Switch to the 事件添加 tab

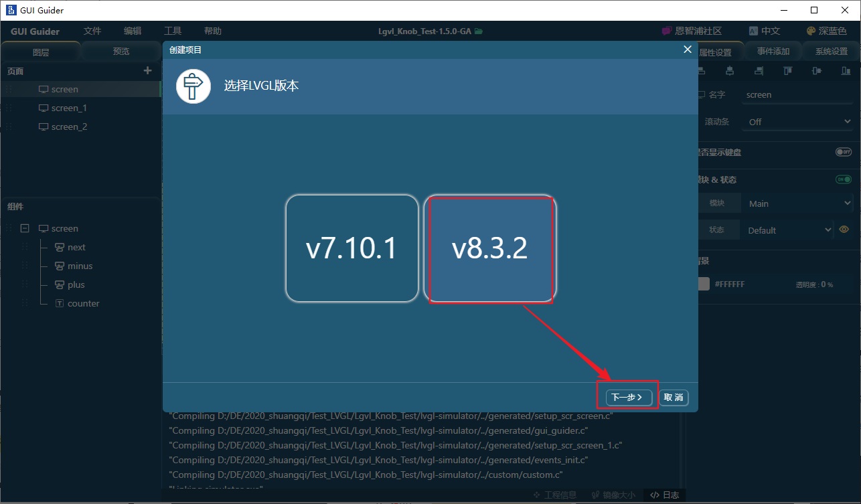pyautogui.click(x=773, y=52)
